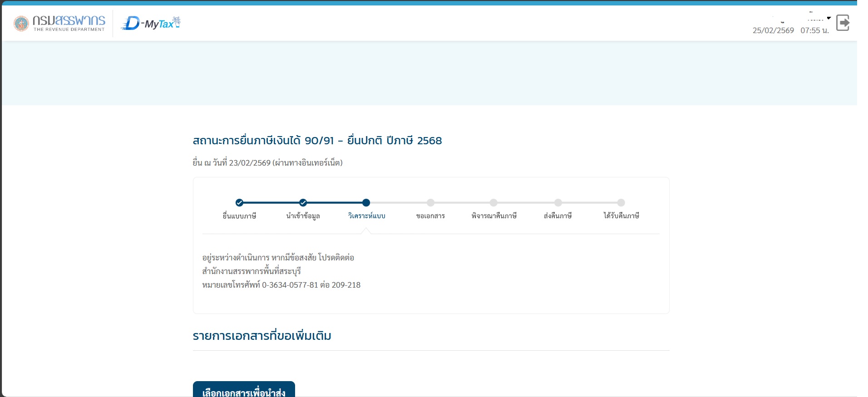Click the Revenue Department logo
The image size is (868, 397).
tap(59, 23)
